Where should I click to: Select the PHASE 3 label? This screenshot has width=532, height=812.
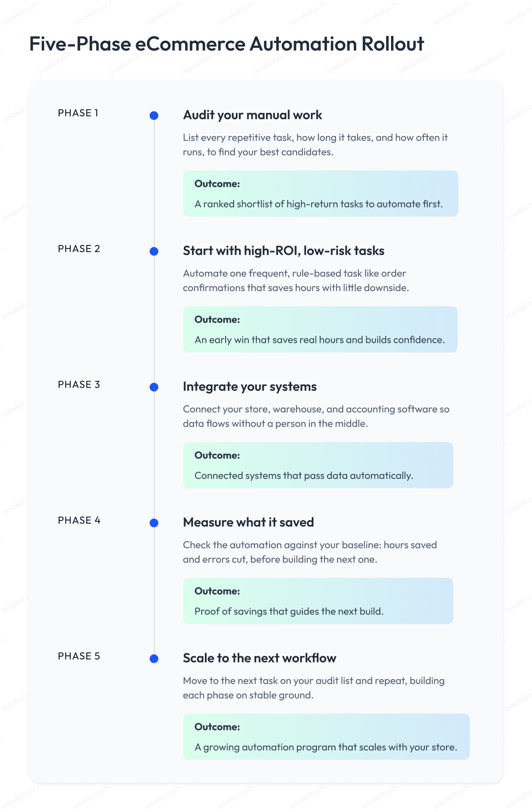(79, 385)
